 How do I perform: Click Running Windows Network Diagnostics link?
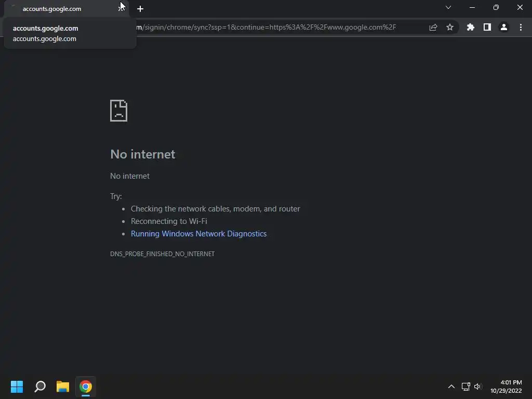coord(199,234)
